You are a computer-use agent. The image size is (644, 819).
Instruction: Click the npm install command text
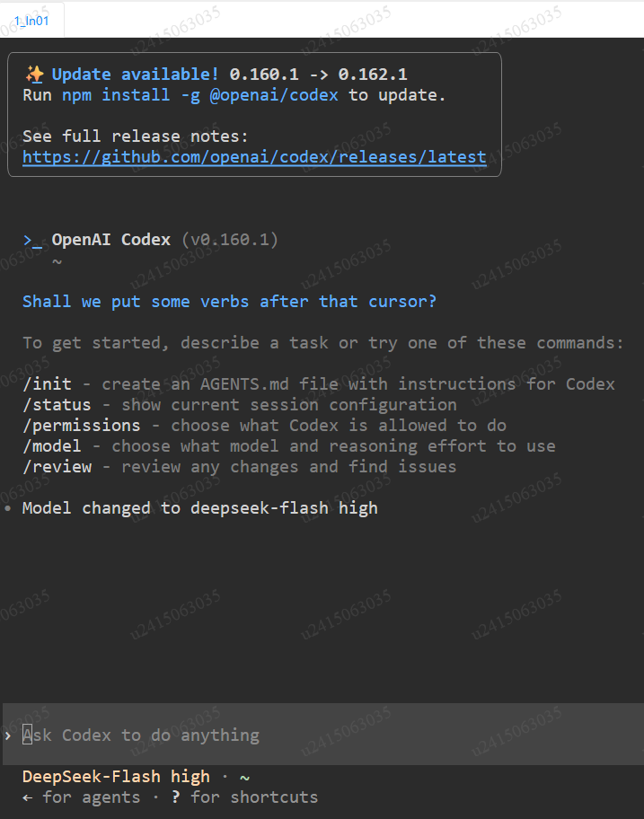click(200, 95)
